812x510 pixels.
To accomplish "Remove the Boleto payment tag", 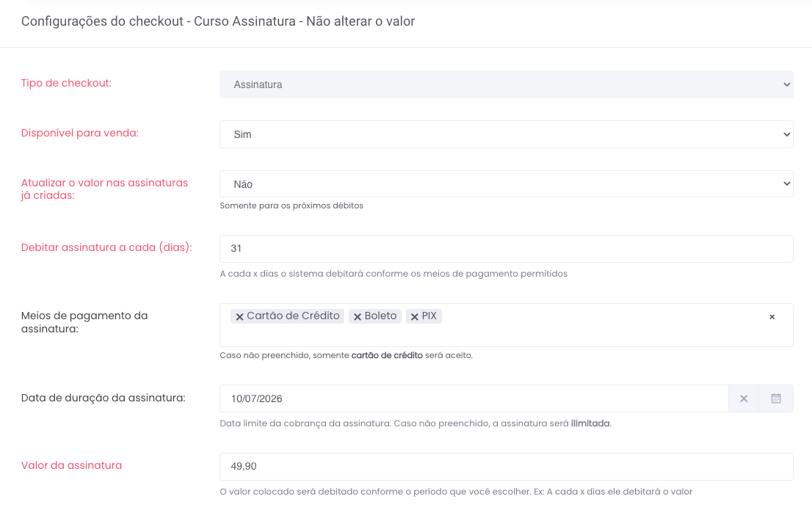I will [x=358, y=316].
